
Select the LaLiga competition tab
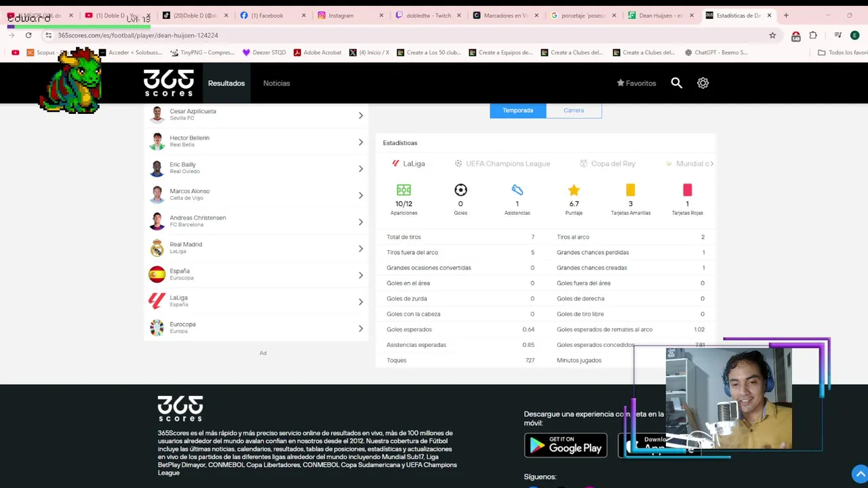[408, 163]
